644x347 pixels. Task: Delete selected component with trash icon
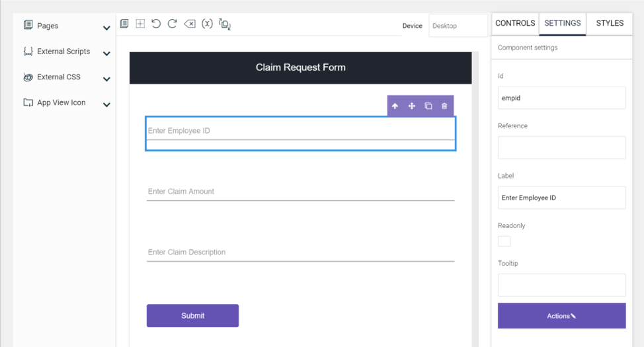click(x=444, y=106)
